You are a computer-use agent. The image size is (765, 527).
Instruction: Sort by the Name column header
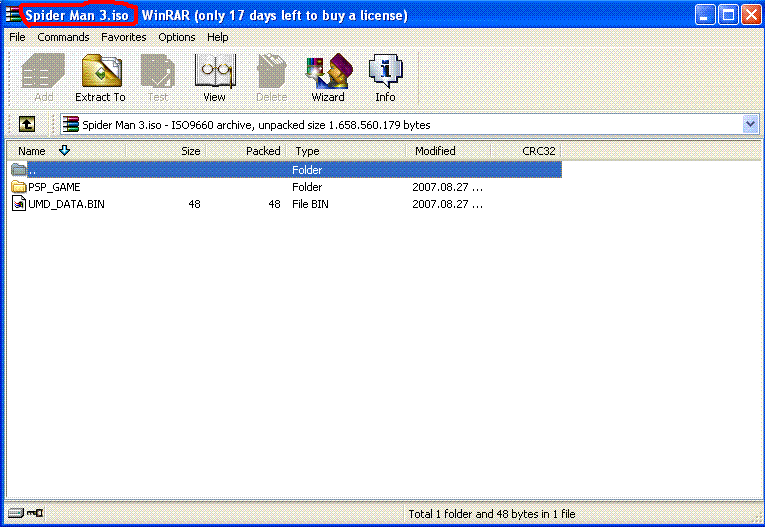[66, 151]
